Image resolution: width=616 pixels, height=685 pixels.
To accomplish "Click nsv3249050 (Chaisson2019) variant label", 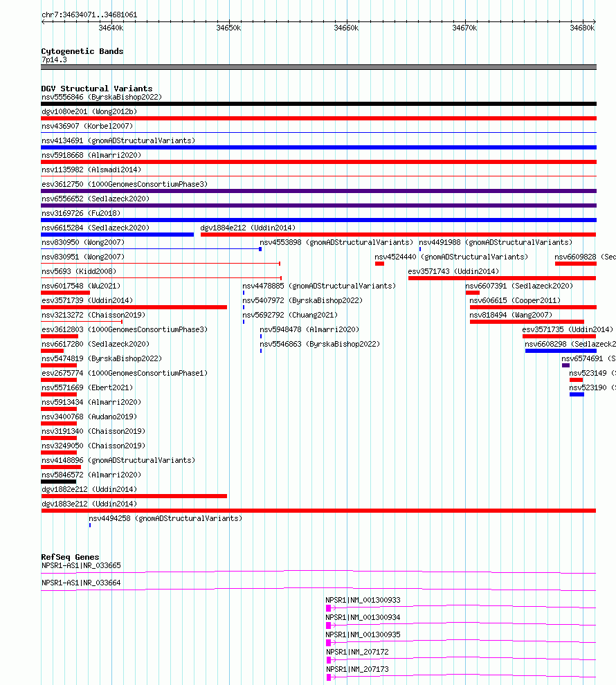I will point(93,446).
